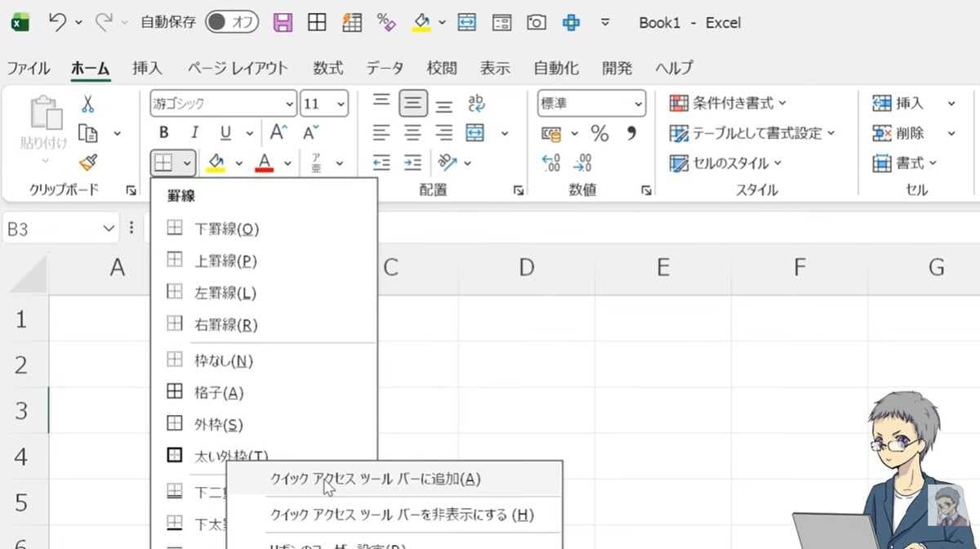Open テーブルとして書式設定 menu

tap(752, 132)
